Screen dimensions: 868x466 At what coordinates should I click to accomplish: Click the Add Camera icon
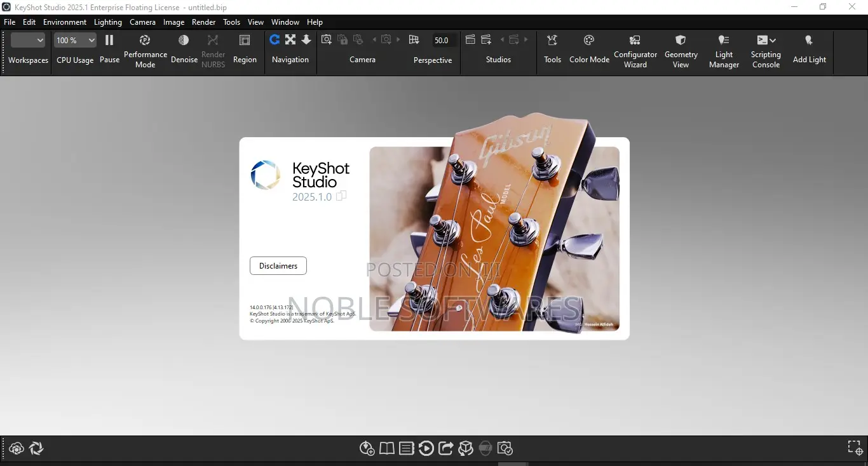(327, 40)
